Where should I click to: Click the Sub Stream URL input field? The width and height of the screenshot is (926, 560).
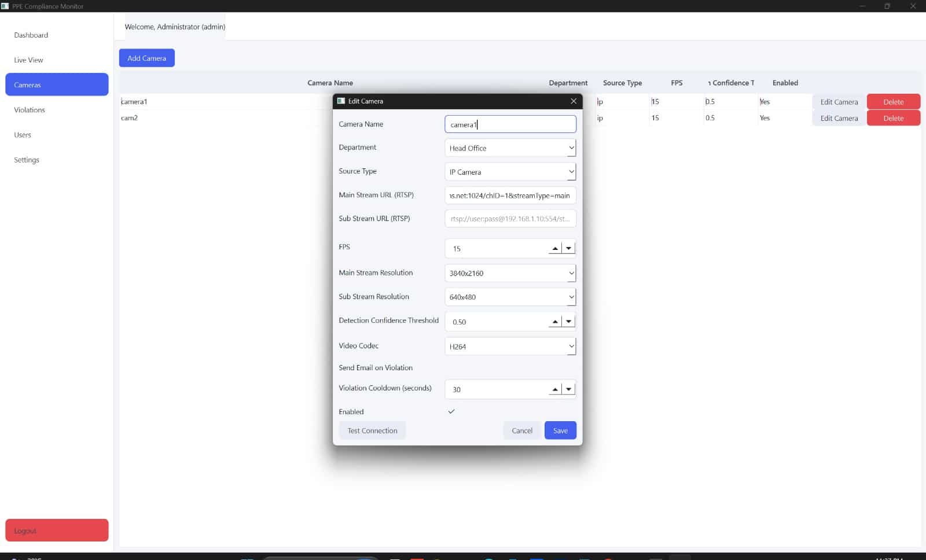coord(510,219)
